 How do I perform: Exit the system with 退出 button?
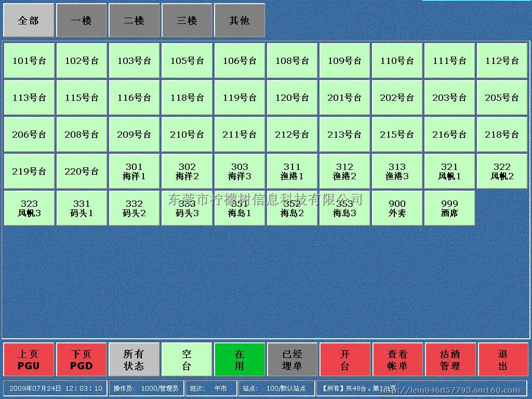pyautogui.click(x=502, y=360)
